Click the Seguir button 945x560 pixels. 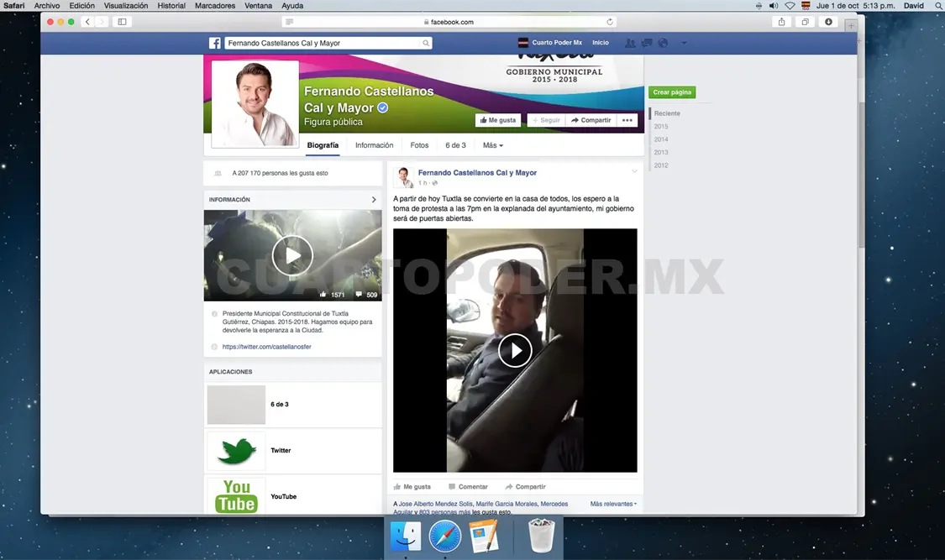point(546,120)
